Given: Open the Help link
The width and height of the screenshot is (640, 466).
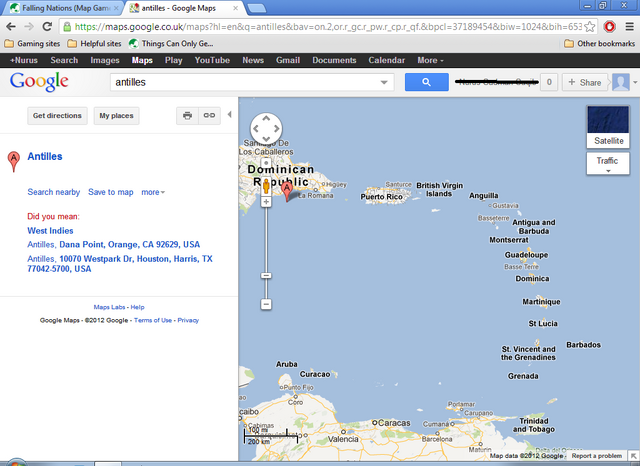Looking at the screenshot, I should click(x=137, y=307).
